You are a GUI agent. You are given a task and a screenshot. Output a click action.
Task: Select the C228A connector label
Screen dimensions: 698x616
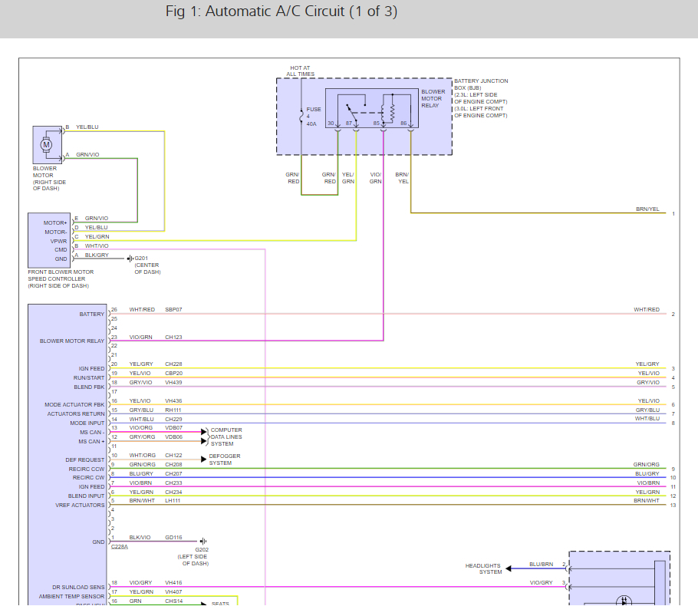point(119,547)
